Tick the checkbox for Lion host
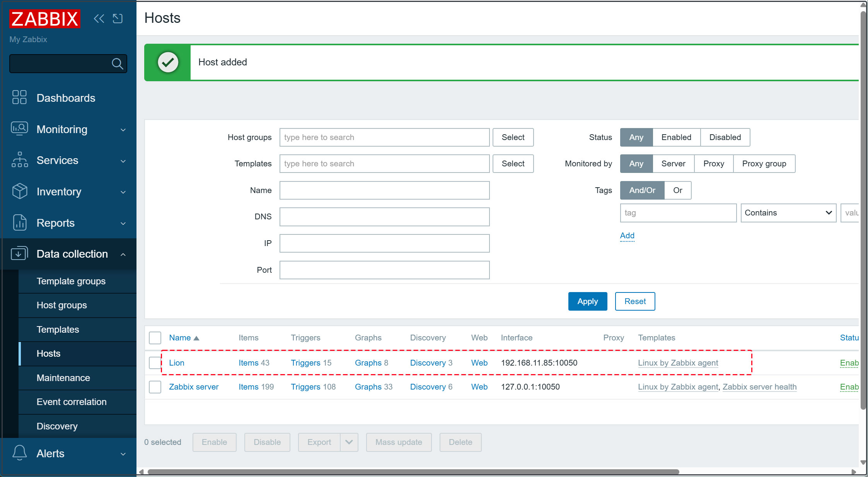 tap(155, 362)
